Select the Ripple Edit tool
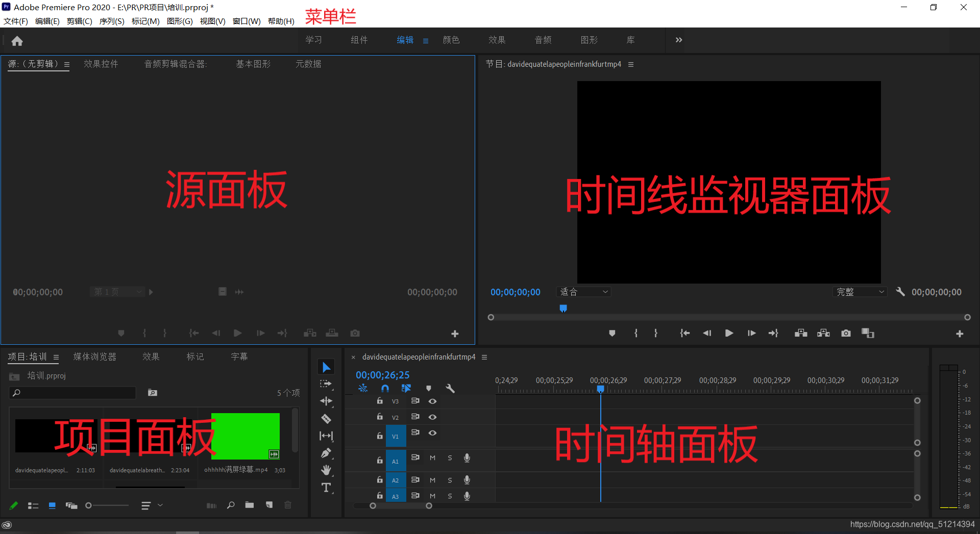This screenshot has width=980, height=534. tap(326, 401)
